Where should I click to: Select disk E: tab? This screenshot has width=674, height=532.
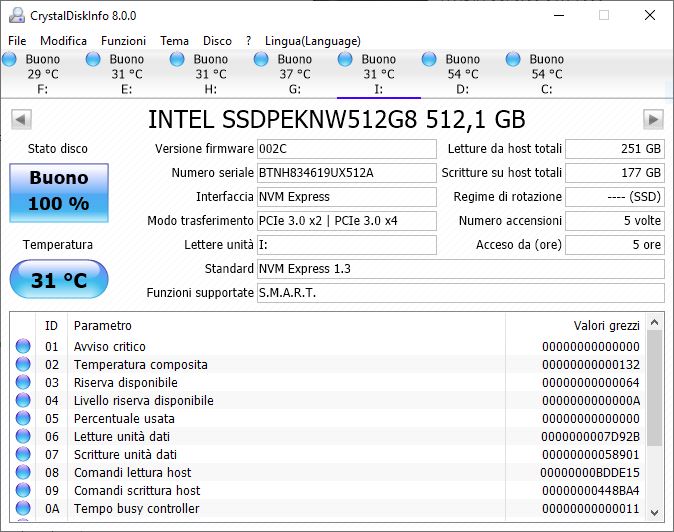pyautogui.click(x=126, y=74)
